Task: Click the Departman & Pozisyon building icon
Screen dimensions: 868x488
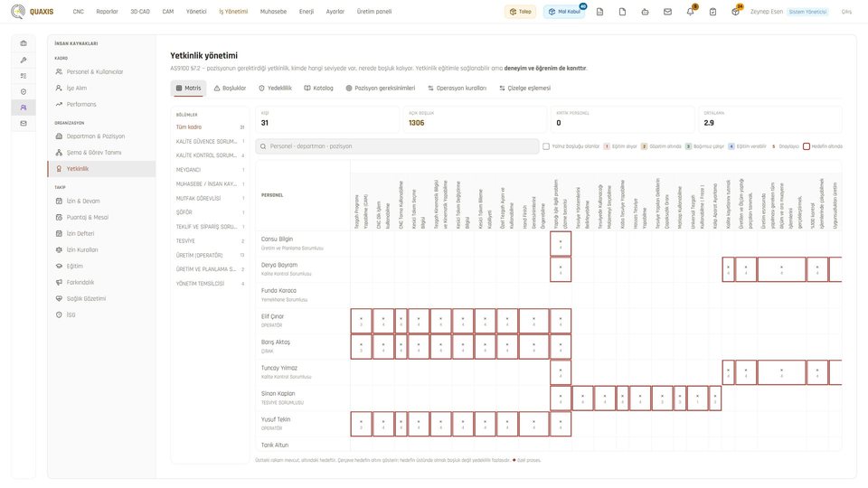Action: click(x=60, y=136)
